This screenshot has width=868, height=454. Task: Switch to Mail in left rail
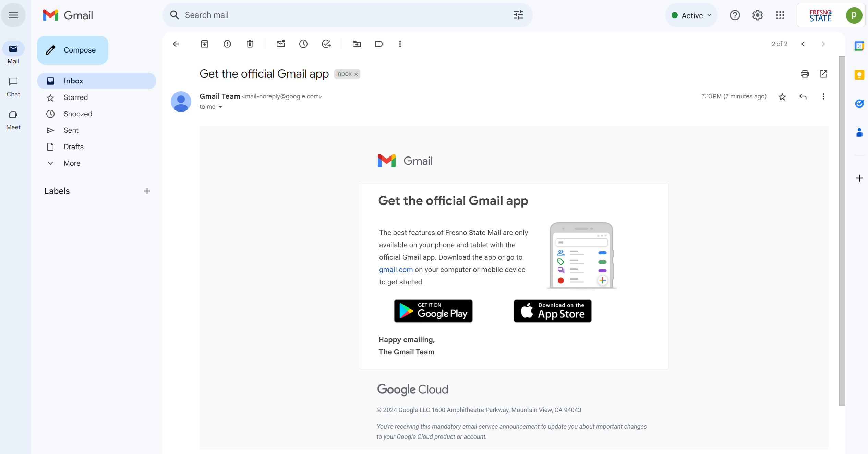point(13,53)
